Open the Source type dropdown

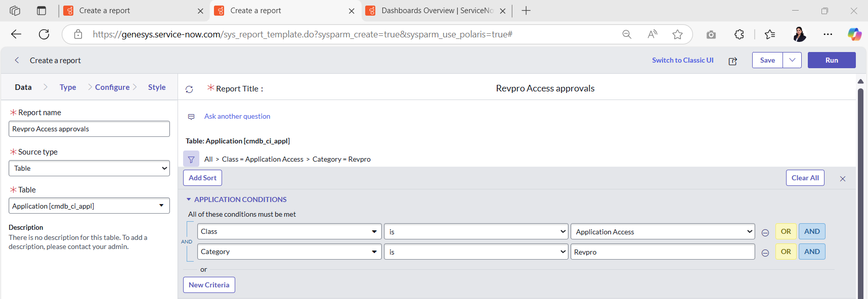[89, 168]
